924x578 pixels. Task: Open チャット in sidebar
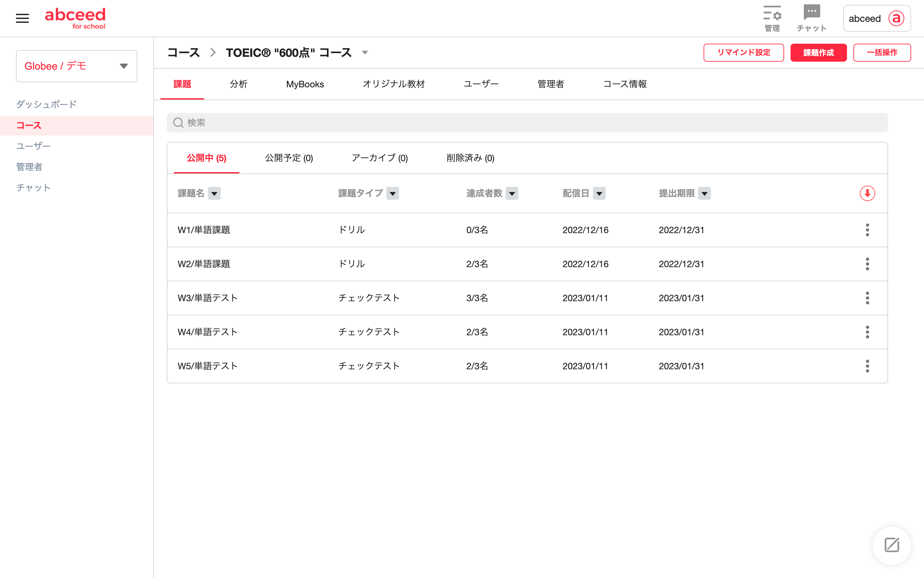pyautogui.click(x=33, y=187)
